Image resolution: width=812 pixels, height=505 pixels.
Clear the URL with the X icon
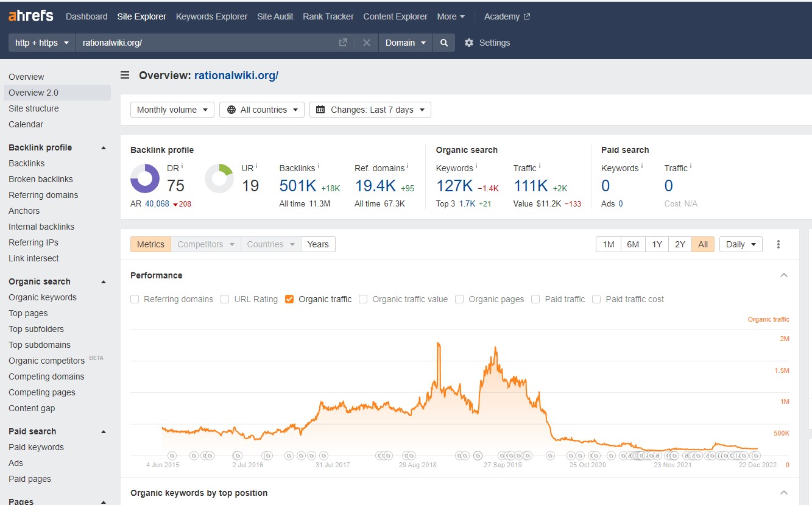click(367, 43)
